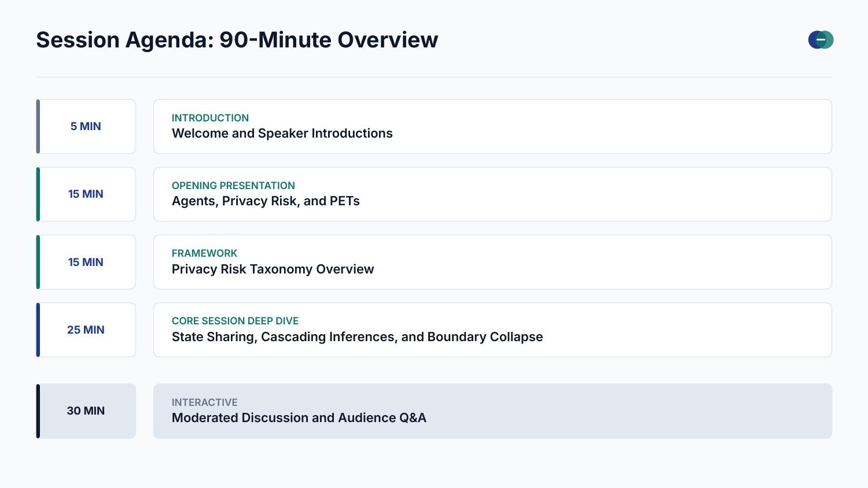Viewport: 868px width, 488px height.
Task: Select the 'OPENING PRESENTATION' label
Action: coord(233,186)
